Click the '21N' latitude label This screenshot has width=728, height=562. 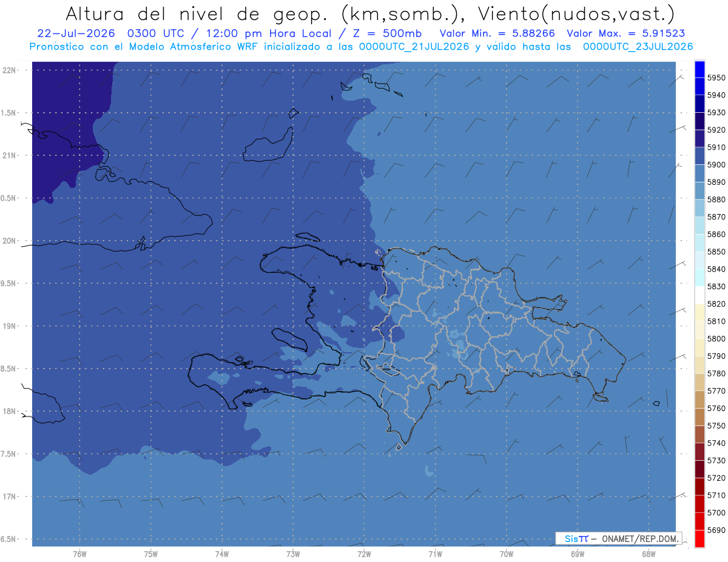[x=10, y=155]
